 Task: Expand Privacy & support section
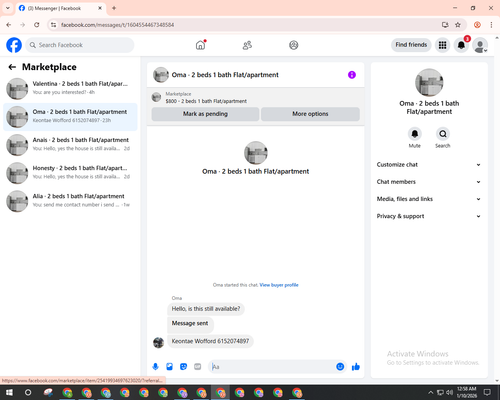tap(429, 216)
